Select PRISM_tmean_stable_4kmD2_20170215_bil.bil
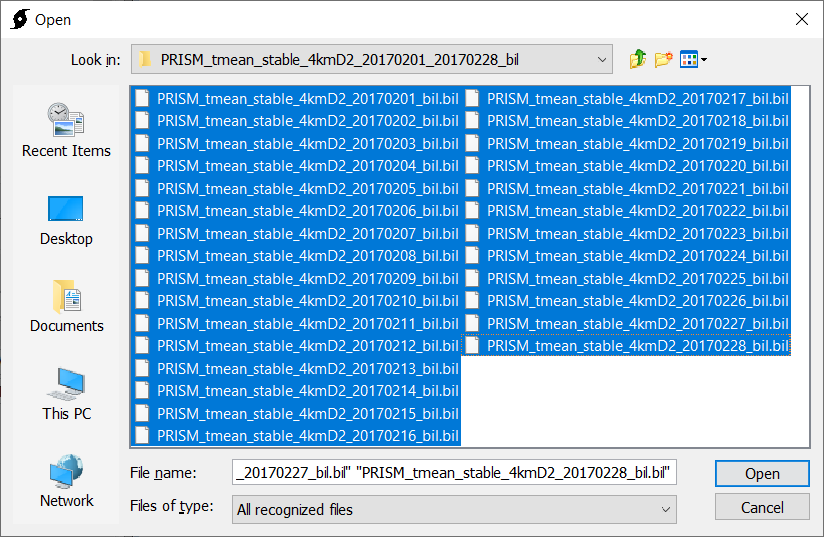This screenshot has width=824, height=537. click(297, 413)
